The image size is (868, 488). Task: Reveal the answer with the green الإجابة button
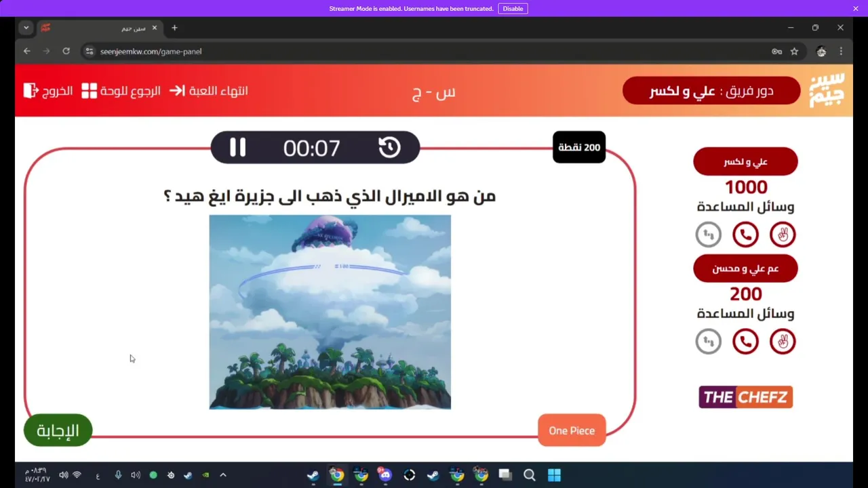coord(58,430)
